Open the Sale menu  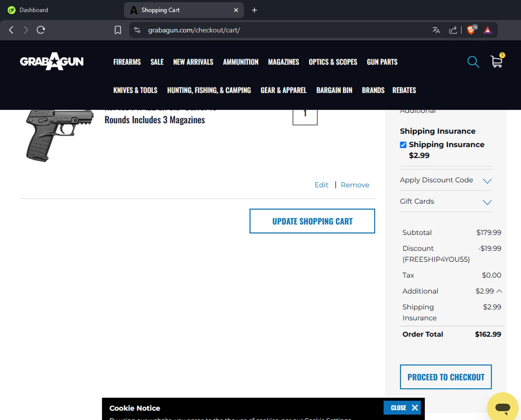click(x=157, y=62)
